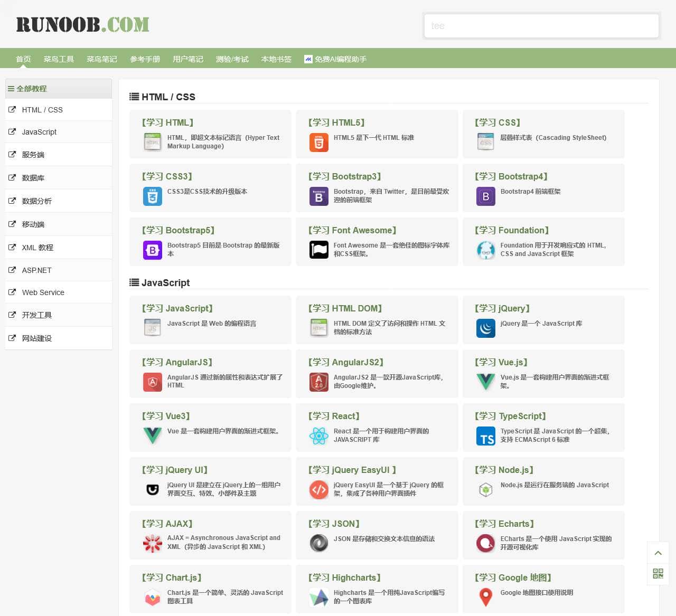676x616 pixels.
Task: Show the QR code icon
Action: (x=658, y=574)
